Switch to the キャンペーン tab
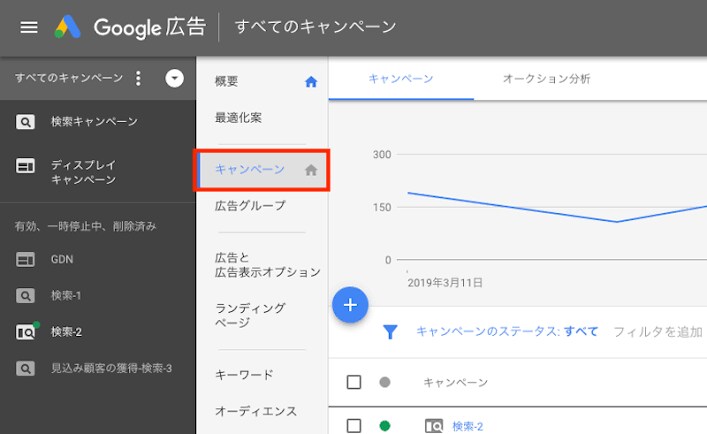This screenshot has height=434, width=707. [401, 79]
